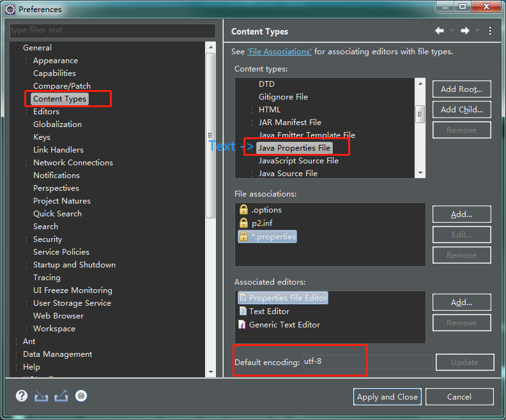Click Apply and Close

387,397
